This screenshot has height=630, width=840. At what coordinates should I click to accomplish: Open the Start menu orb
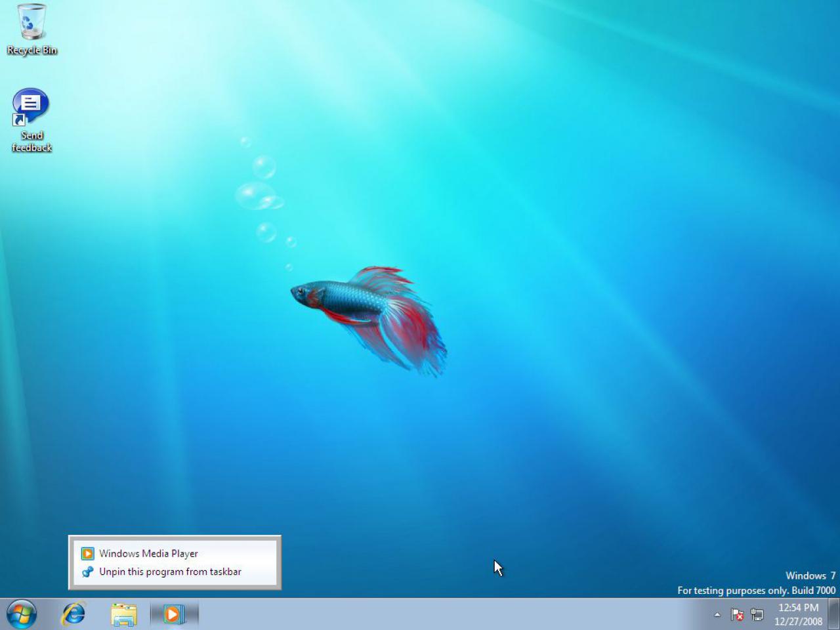coord(21,614)
